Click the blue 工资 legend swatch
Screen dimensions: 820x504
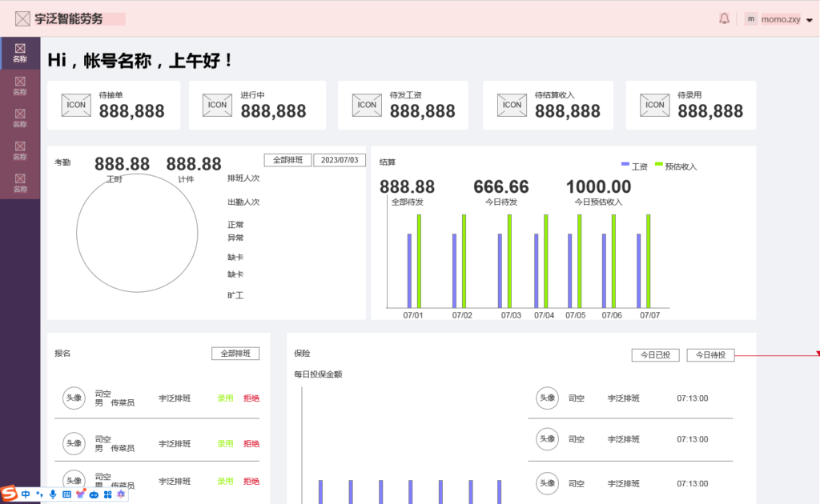pos(625,165)
